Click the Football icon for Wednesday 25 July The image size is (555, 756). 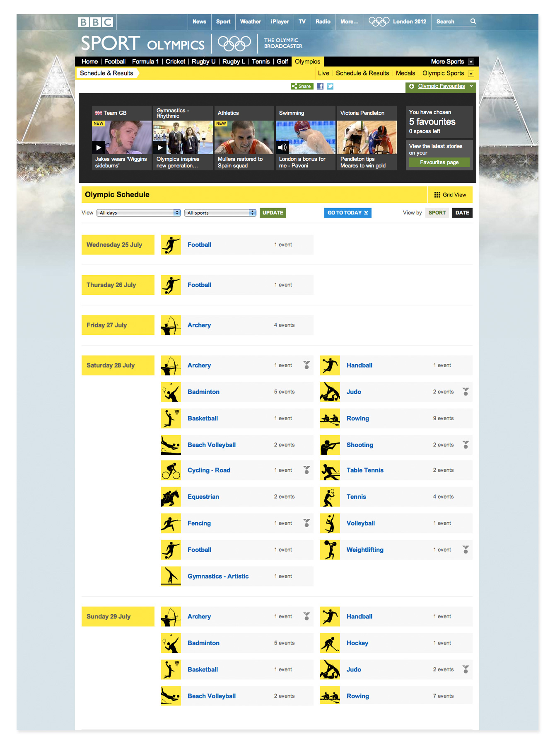click(x=171, y=245)
